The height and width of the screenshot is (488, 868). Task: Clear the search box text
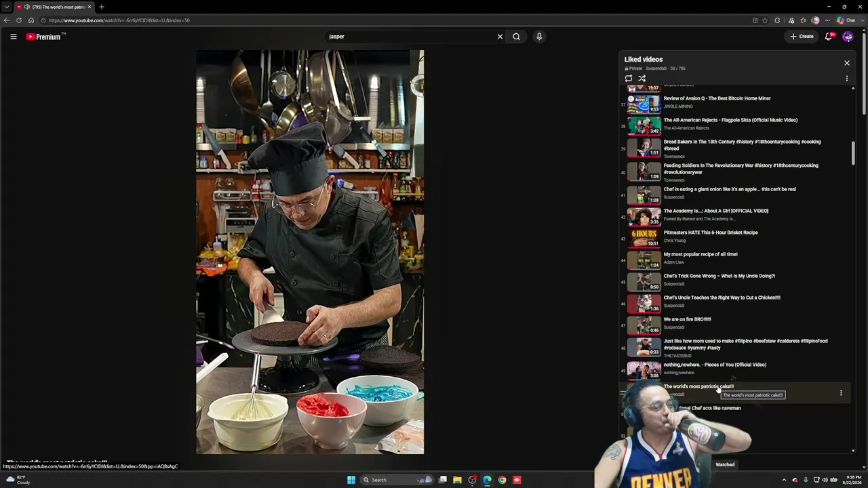(x=500, y=37)
